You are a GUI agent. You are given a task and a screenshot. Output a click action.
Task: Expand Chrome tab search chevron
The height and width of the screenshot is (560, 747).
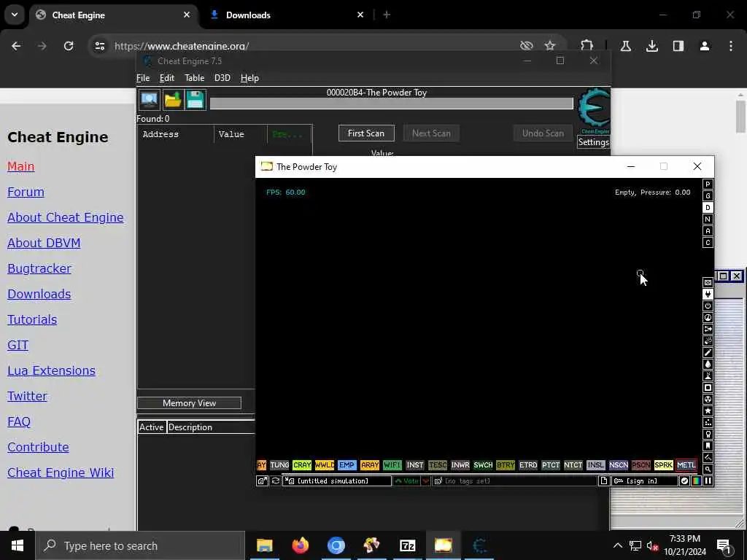coord(15,15)
